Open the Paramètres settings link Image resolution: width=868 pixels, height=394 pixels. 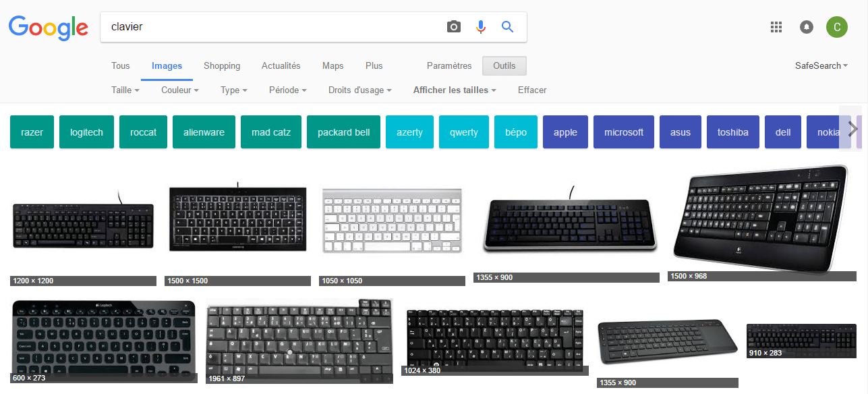[x=449, y=66]
